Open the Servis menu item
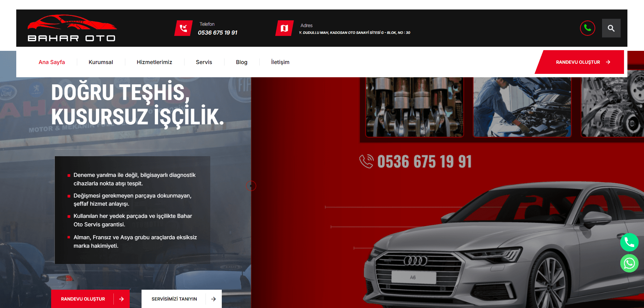 pos(204,62)
